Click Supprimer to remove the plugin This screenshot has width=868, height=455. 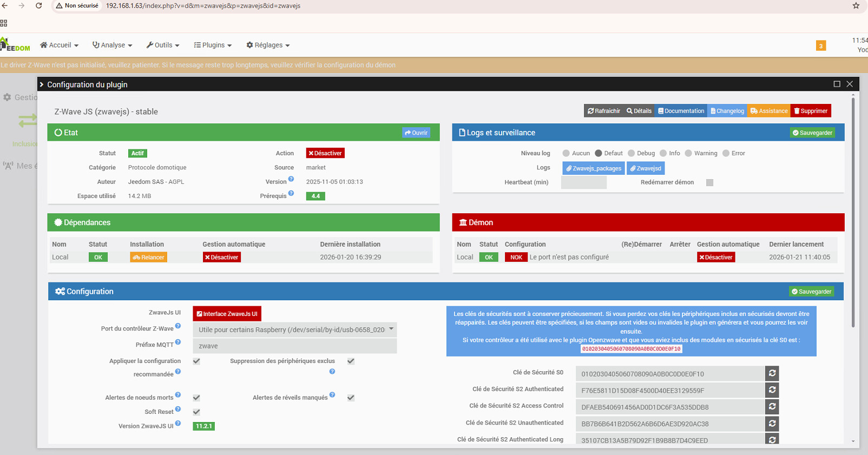pyautogui.click(x=811, y=111)
